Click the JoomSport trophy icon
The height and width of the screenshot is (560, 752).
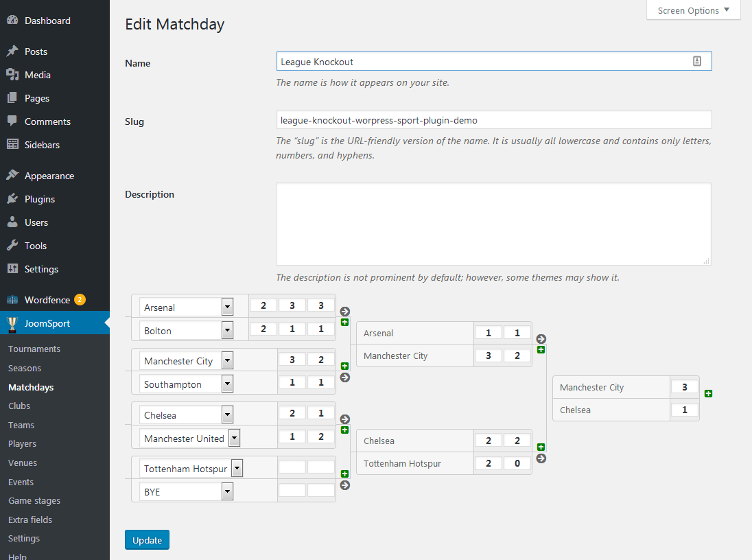(12, 324)
